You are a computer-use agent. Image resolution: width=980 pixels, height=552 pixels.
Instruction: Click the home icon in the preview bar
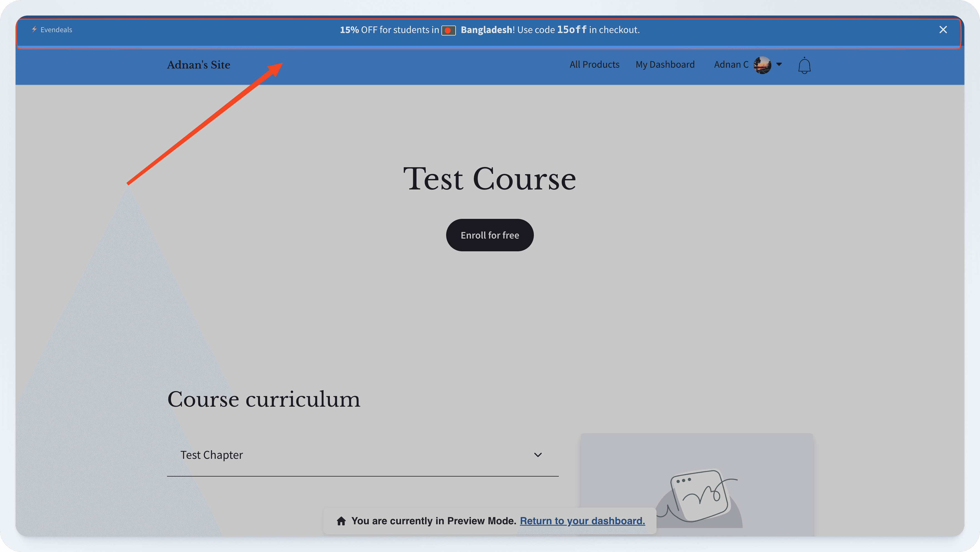tap(341, 521)
